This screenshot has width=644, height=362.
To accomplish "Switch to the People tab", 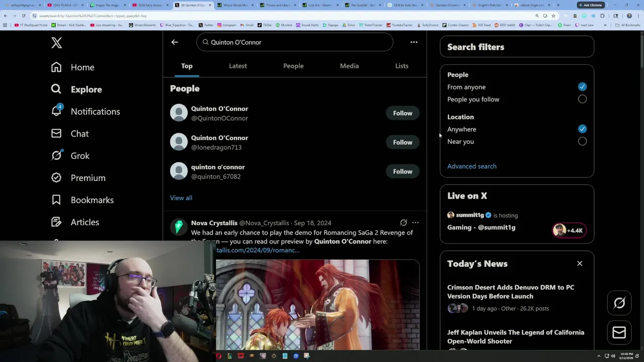I will tap(293, 66).
